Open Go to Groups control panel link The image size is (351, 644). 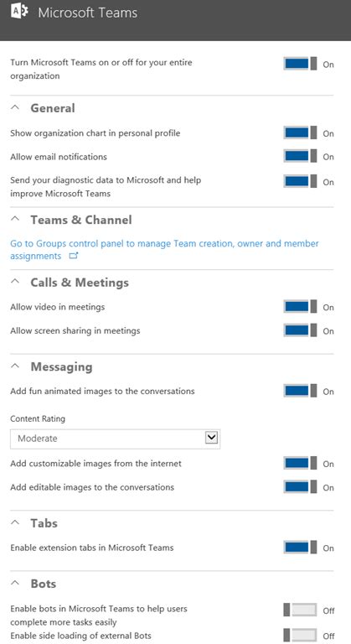coord(164,249)
